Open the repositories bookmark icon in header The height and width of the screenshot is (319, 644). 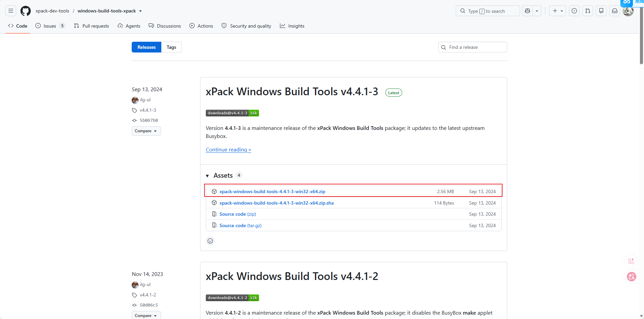[601, 11]
